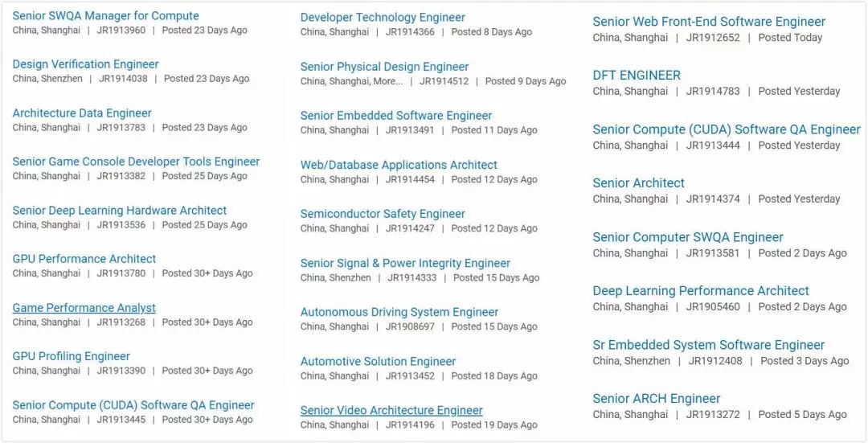This screenshot has height=443, width=868.
Task: Open the Senior ARCH Engineer listing
Action: pos(657,399)
